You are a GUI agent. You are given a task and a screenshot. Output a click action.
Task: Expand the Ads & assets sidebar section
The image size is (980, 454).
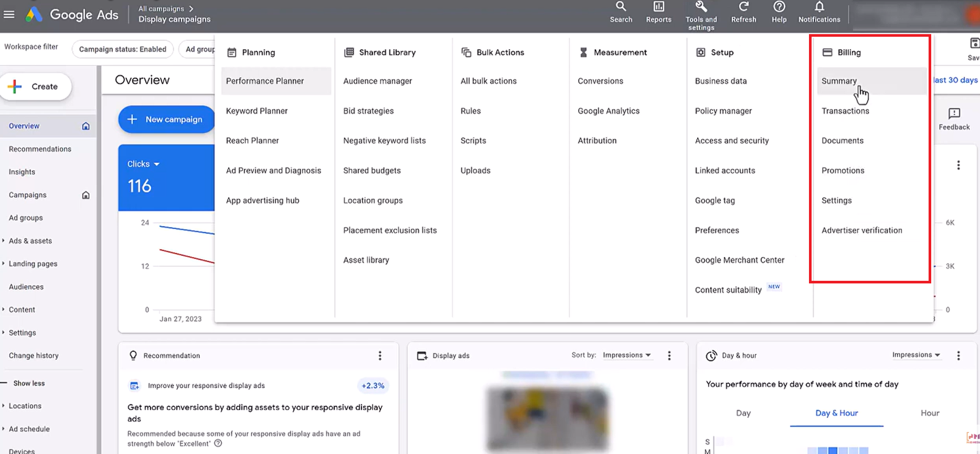pos(4,241)
